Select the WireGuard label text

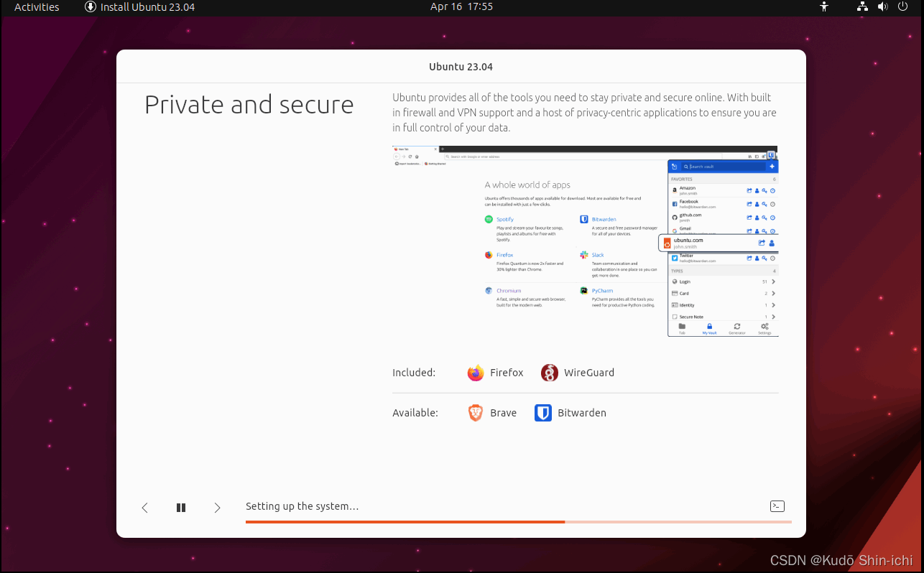coord(589,373)
